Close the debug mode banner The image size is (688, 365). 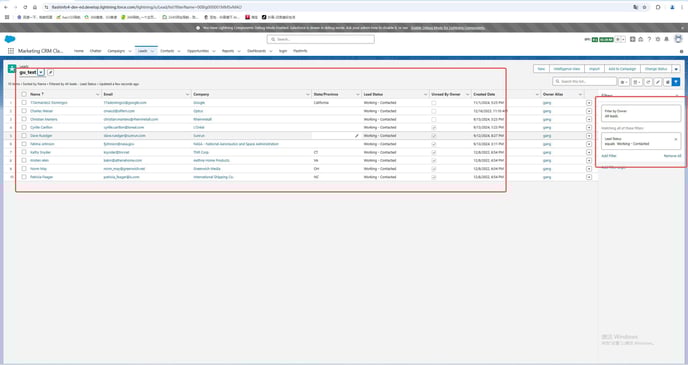682,28
